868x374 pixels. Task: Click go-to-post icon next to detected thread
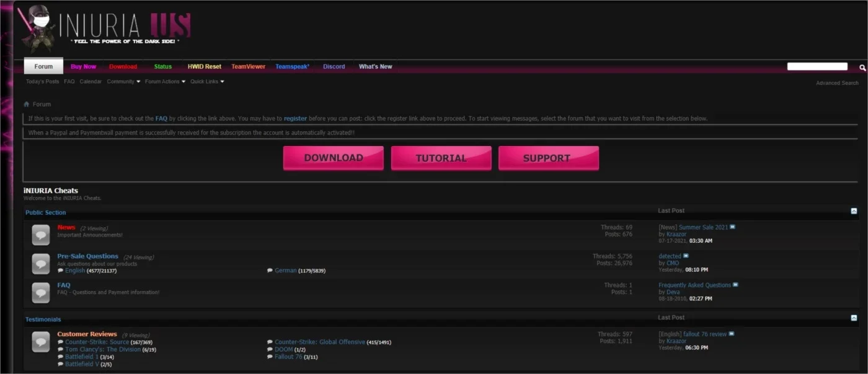(686, 256)
